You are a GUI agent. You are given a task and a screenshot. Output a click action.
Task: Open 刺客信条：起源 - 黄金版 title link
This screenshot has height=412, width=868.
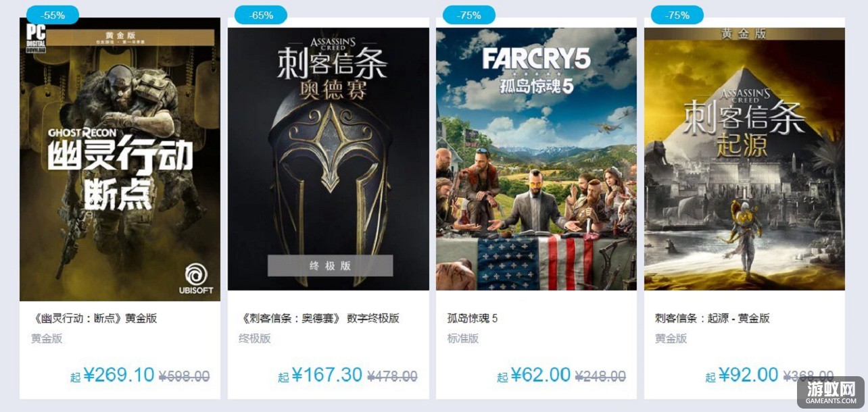pos(713,318)
